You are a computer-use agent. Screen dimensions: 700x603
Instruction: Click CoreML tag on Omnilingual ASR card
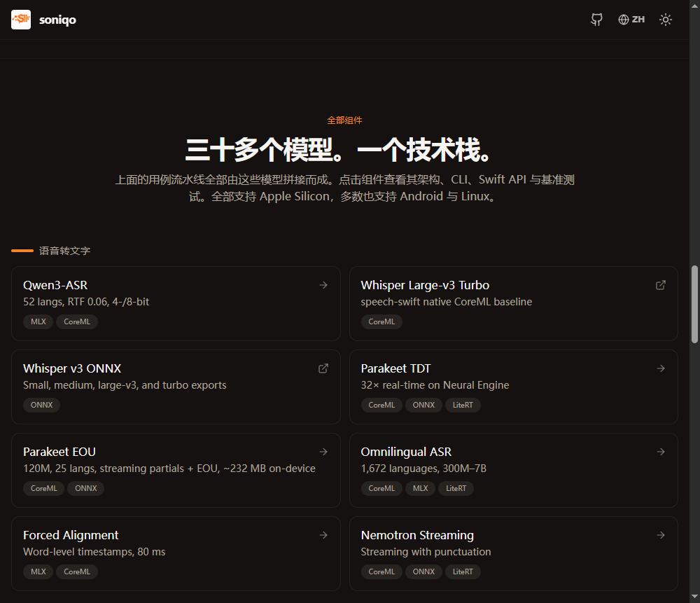tap(381, 488)
